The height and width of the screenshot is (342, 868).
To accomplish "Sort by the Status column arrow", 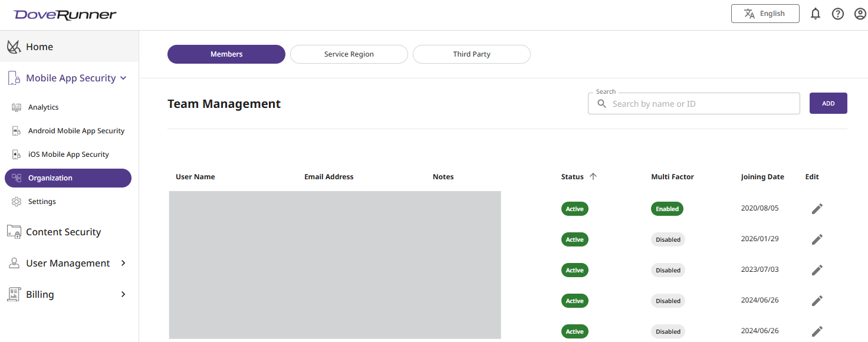I will point(593,177).
